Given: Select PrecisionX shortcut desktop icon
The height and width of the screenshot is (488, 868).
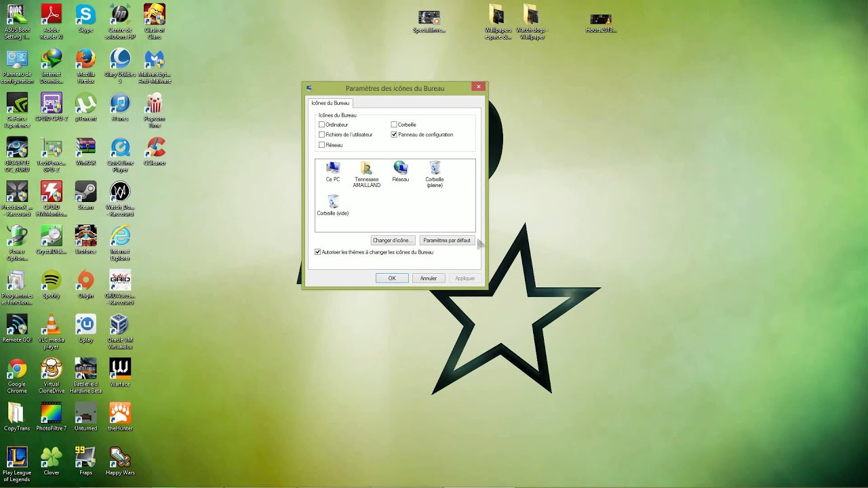Looking at the screenshot, I should point(17,199).
